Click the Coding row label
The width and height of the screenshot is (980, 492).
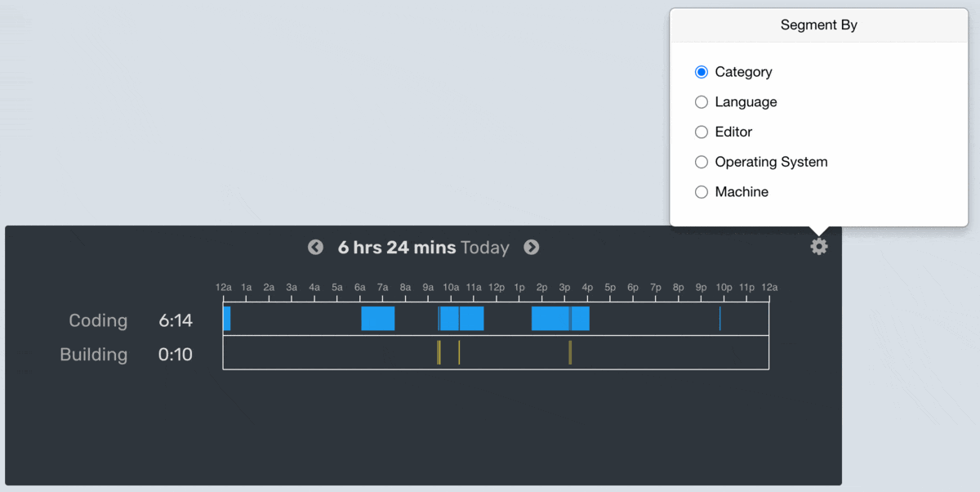coord(98,320)
